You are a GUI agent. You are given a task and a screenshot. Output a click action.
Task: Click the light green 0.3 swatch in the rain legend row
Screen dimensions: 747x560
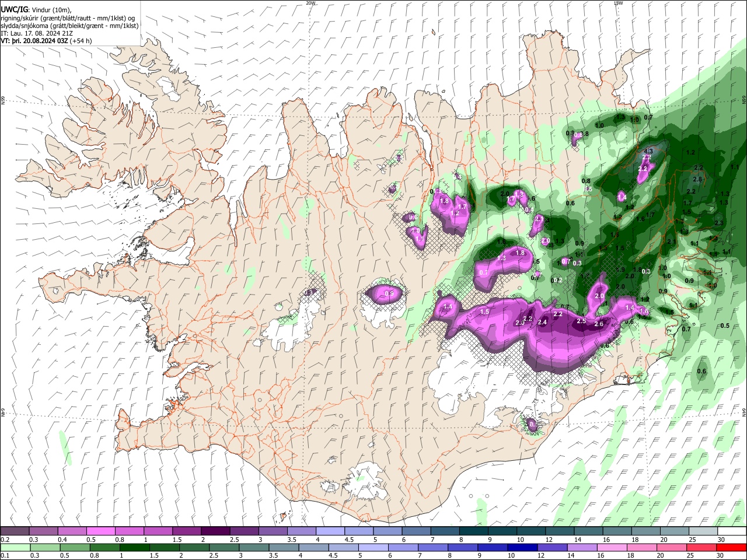click(45, 547)
